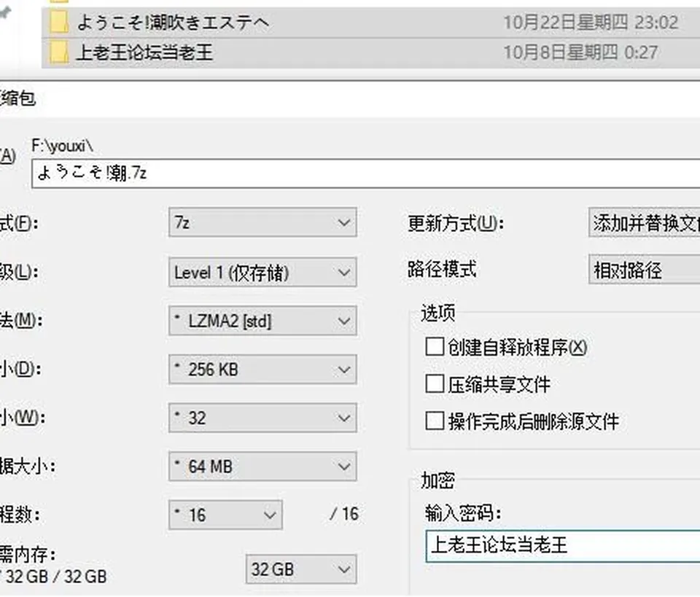The image size is (700, 597).
Task: Select the folder row dated 10月22日星期四 23:02
Action: coord(370,23)
